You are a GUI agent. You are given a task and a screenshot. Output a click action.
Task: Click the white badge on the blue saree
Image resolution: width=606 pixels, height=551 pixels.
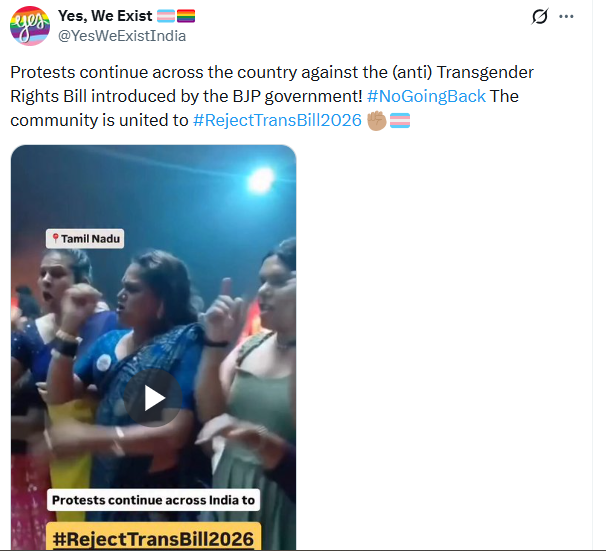coord(104,362)
